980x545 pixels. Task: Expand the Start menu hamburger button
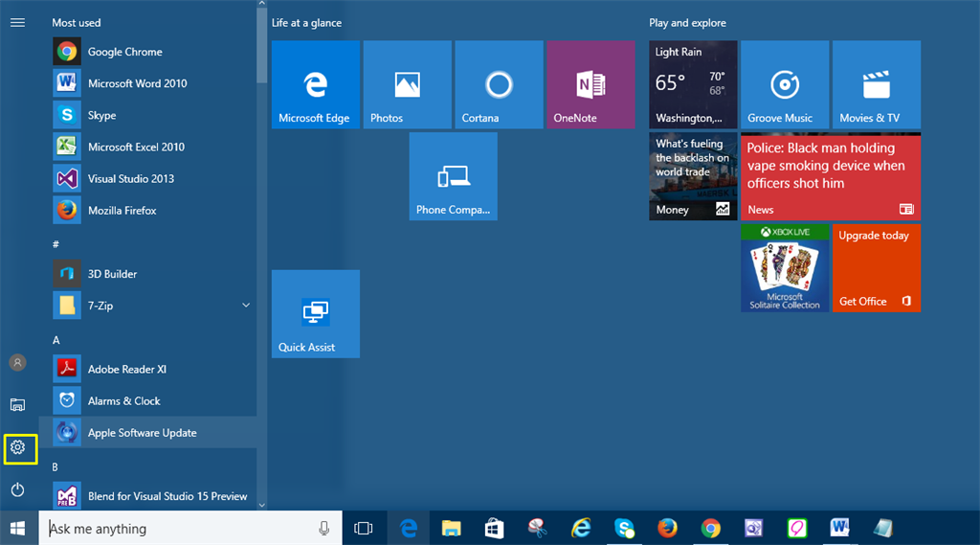click(17, 22)
